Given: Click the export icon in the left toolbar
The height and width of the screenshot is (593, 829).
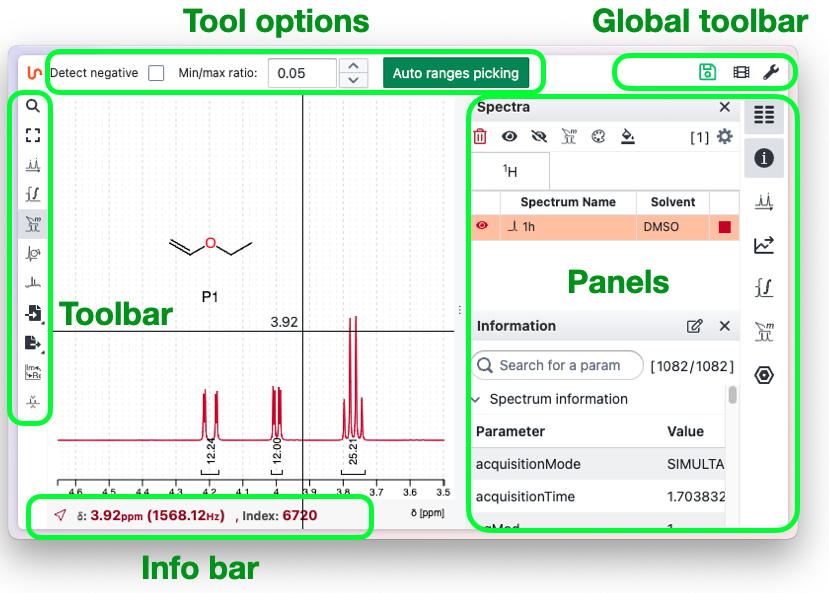Looking at the screenshot, I should coord(31,345).
